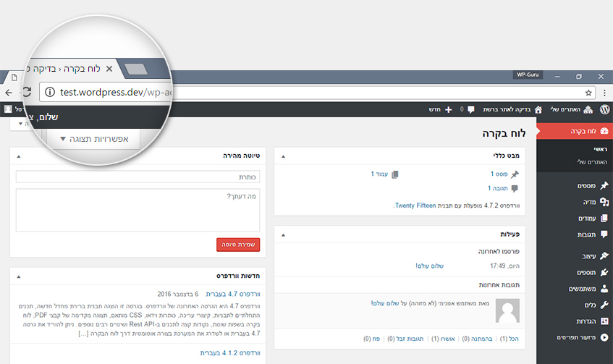
Task: Open וורדפרס 4.1.2 בעברית news link
Action: click(230, 352)
